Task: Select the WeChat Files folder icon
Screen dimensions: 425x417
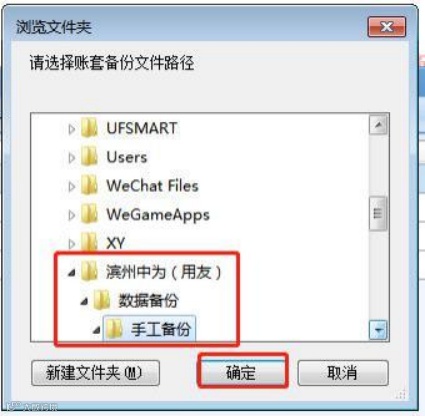Action: pyautogui.click(x=89, y=186)
